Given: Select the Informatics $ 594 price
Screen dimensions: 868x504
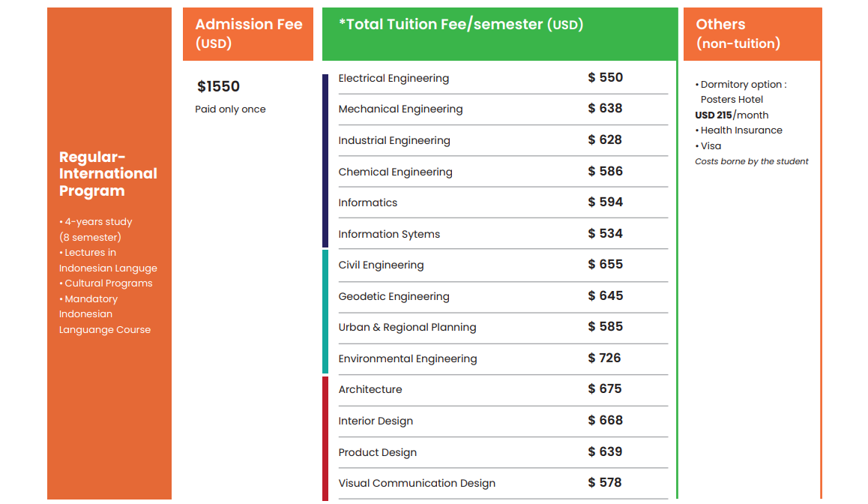Looking at the screenshot, I should (605, 202).
